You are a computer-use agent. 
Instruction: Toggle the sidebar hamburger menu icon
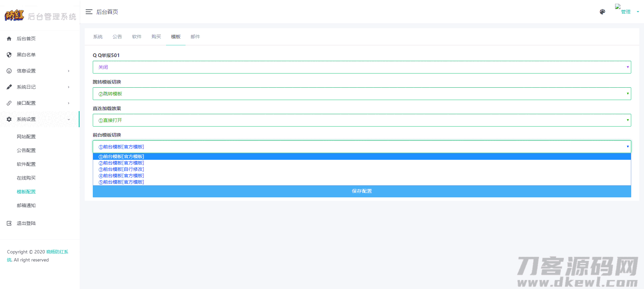pyautogui.click(x=89, y=12)
